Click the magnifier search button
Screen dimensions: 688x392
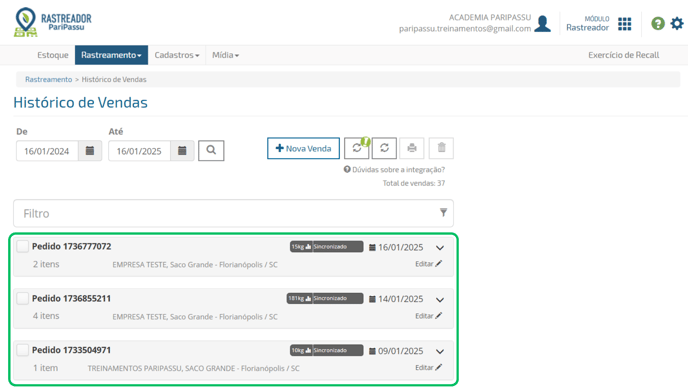(x=211, y=151)
